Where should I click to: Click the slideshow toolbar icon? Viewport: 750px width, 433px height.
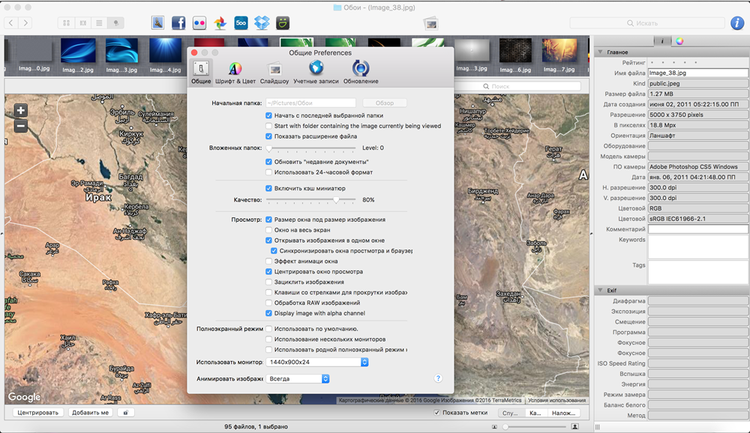431,23
